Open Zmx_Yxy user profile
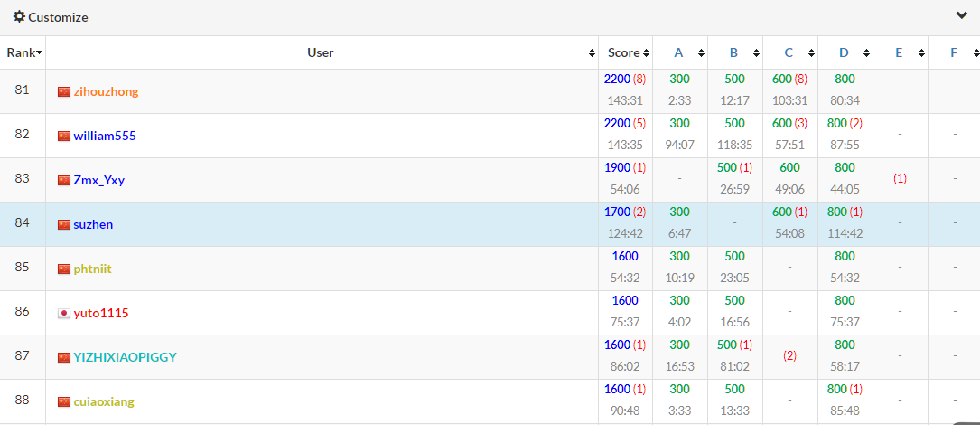 coord(98,180)
